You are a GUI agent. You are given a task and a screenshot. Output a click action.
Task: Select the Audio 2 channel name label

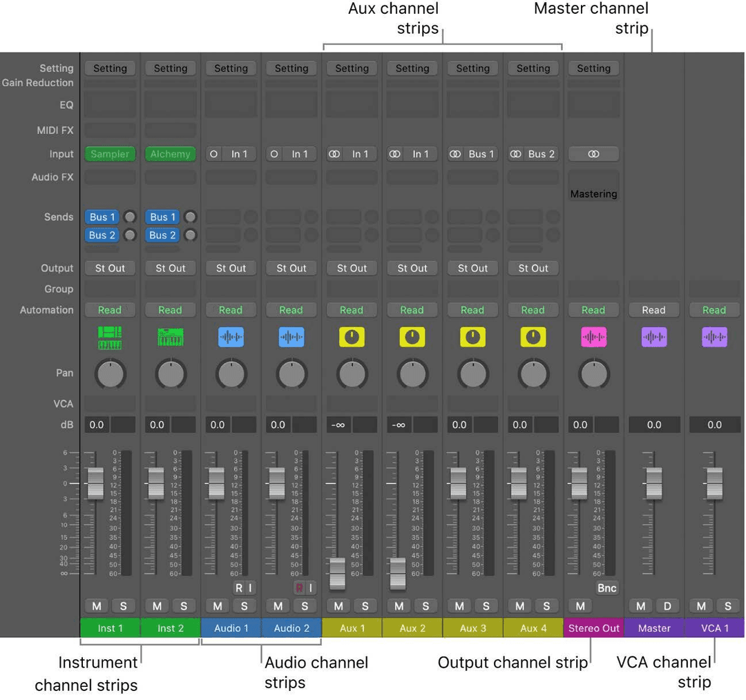291,628
